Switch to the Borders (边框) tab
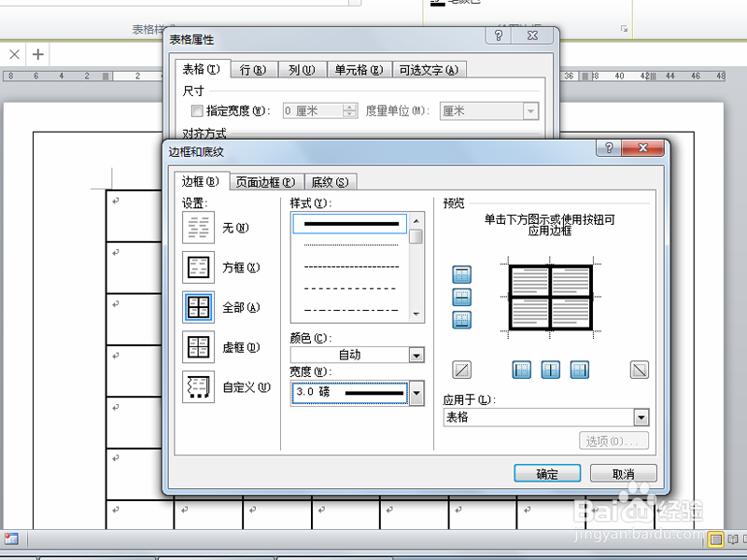This screenshot has width=747, height=560. click(201, 181)
